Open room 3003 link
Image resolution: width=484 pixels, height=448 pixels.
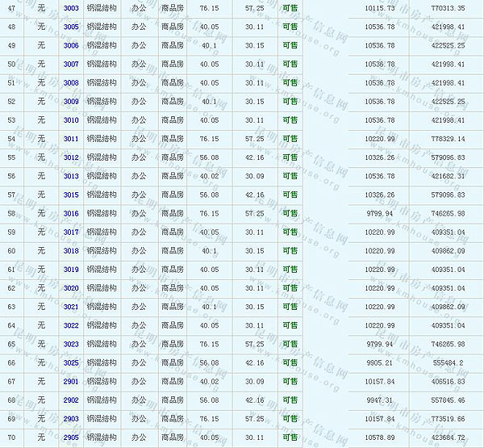71,7
